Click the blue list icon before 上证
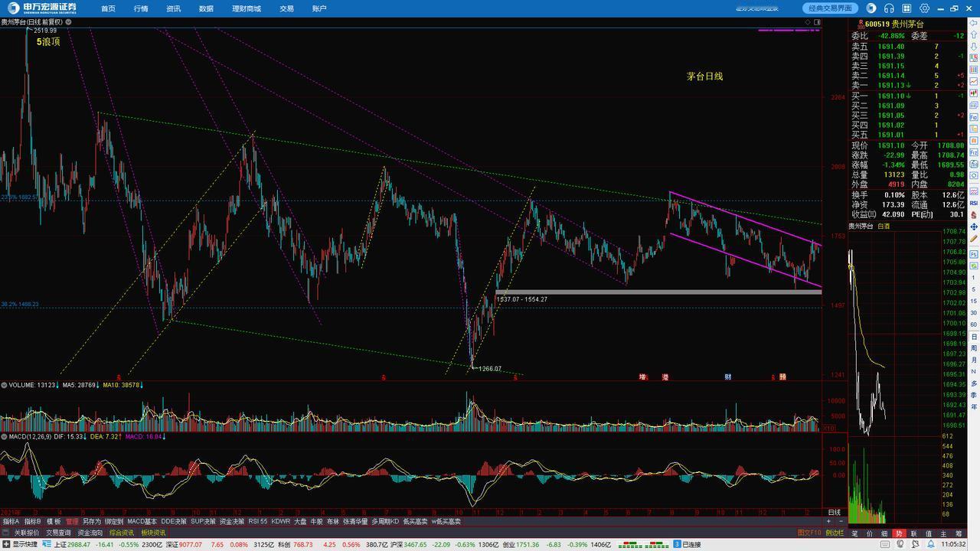980x551 pixels. tap(47, 543)
